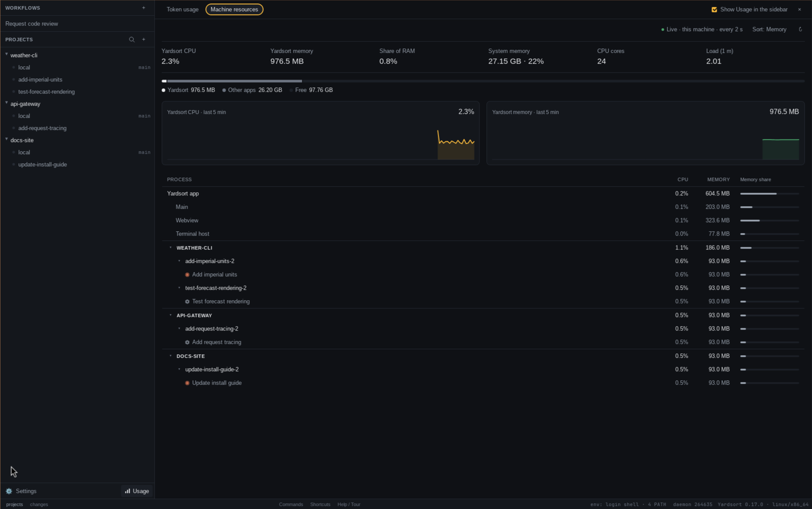Open the add-imperial-units branch in sidebar
812x509 pixels.
40,80
